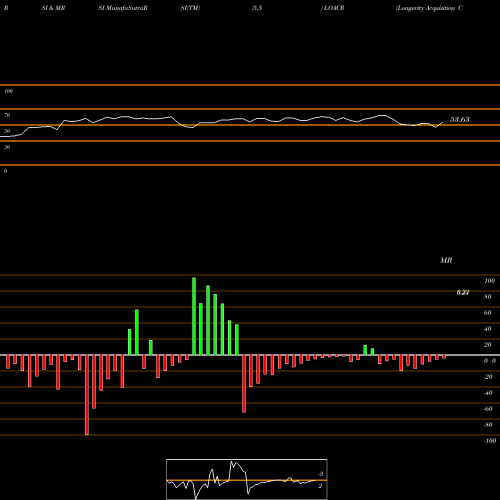The width and height of the screenshot is (500, 500).
Task: Click the tallest green histogram bar
Action: point(194,316)
